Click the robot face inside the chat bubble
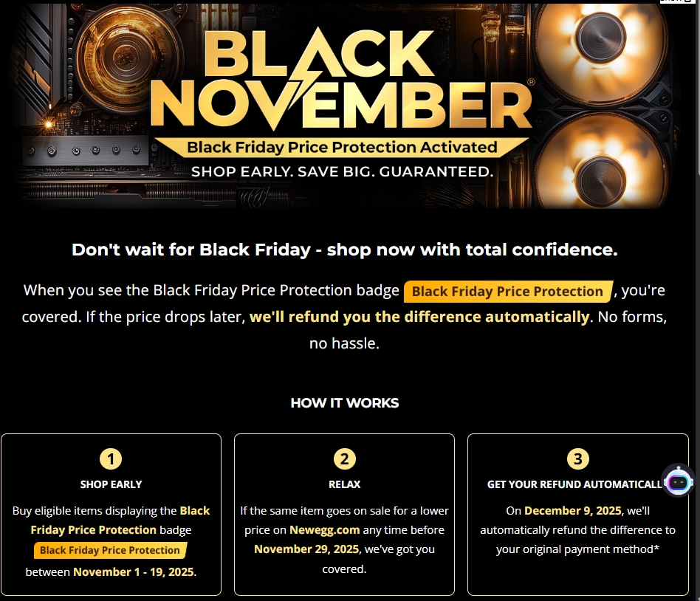Viewport: 700px width, 601px height. [x=678, y=481]
